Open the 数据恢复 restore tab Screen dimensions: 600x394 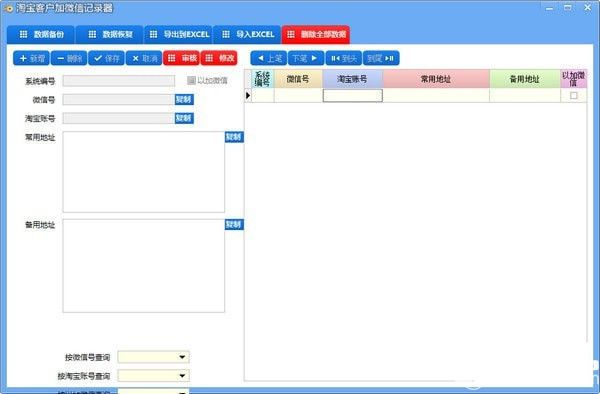[109, 35]
